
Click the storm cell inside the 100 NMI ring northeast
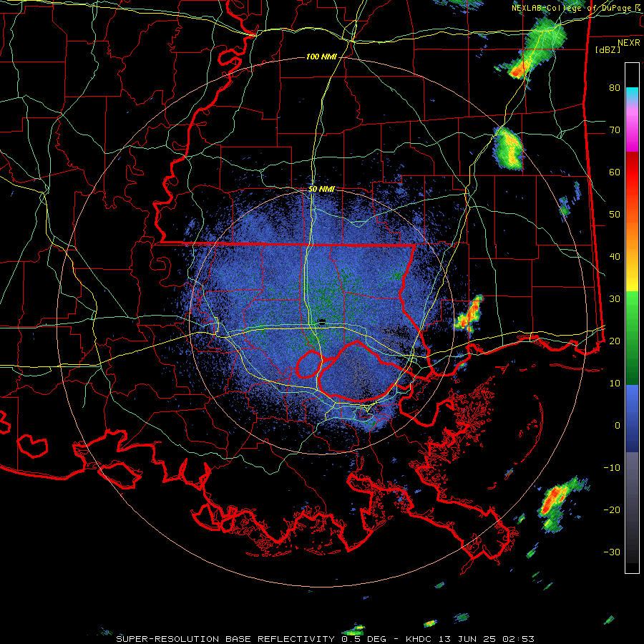coord(509,149)
